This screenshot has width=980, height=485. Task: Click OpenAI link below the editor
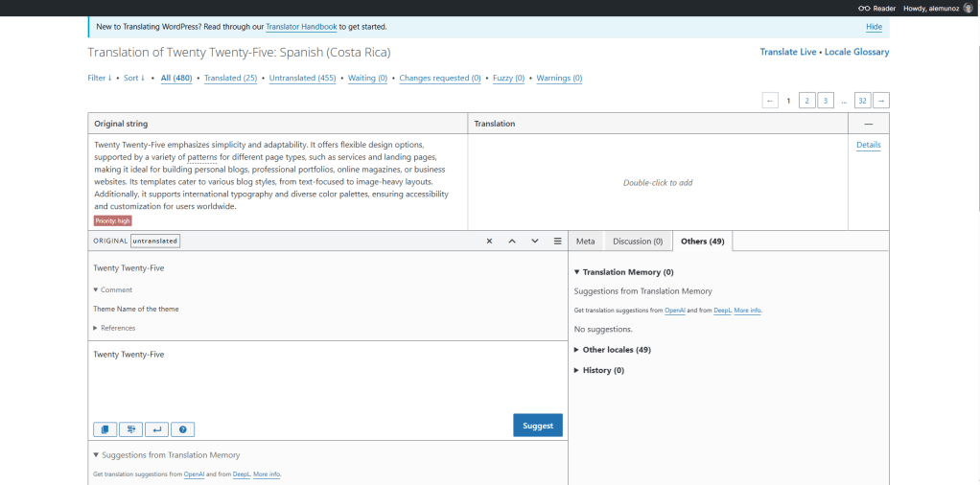[195, 474]
